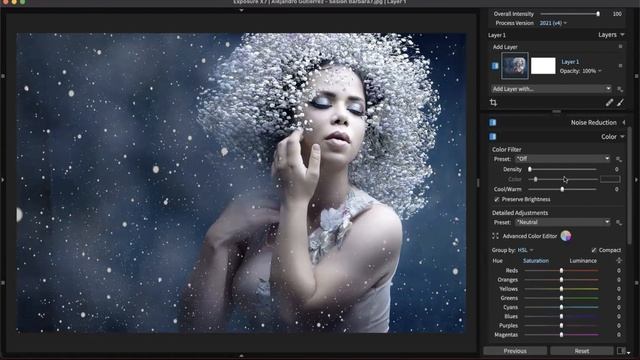Viewport: 640px width, 360px height.
Task: Click preset icon beside *Neutral dropdown
Action: [619, 222]
